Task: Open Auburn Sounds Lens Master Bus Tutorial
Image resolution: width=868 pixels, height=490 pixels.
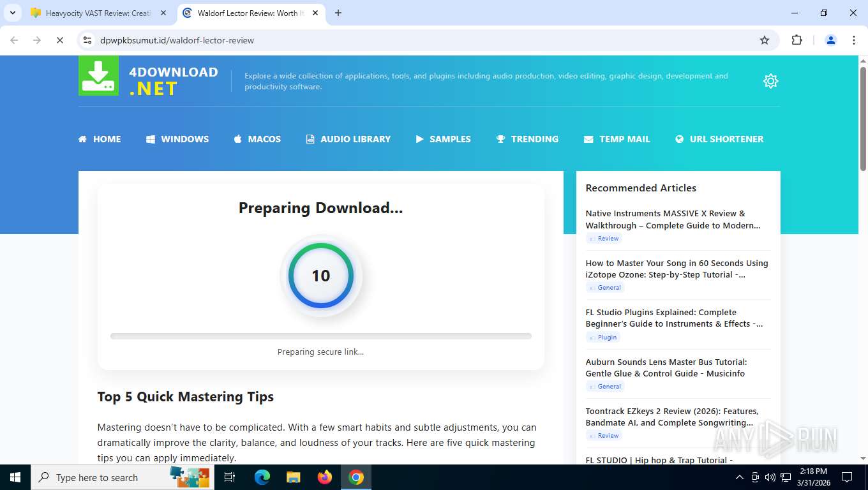Action: click(666, 367)
